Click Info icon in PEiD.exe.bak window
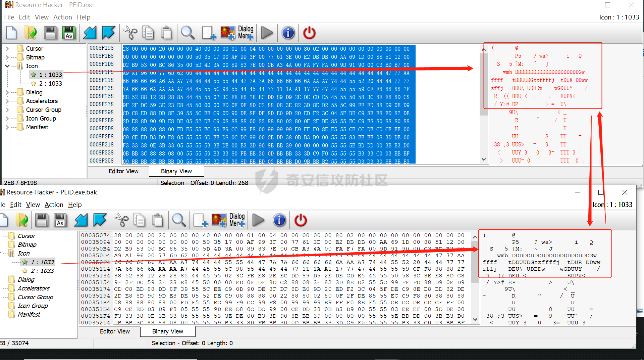The width and height of the screenshot is (644, 360). click(279, 220)
